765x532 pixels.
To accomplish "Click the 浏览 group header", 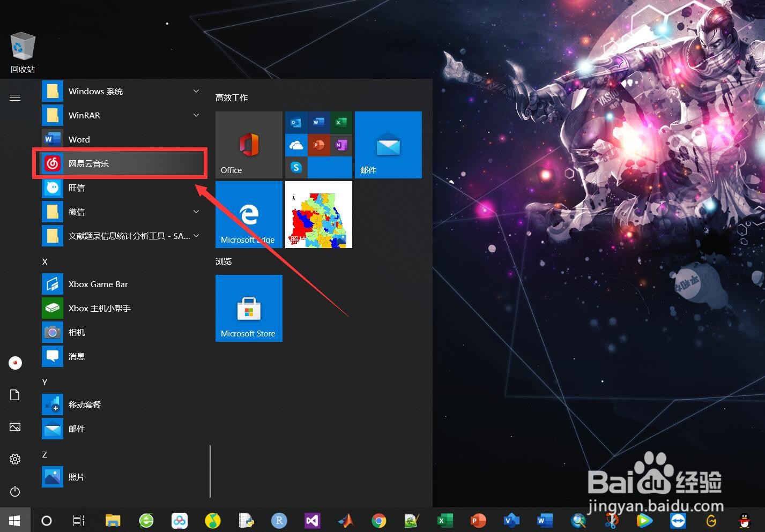I will pos(224,261).
